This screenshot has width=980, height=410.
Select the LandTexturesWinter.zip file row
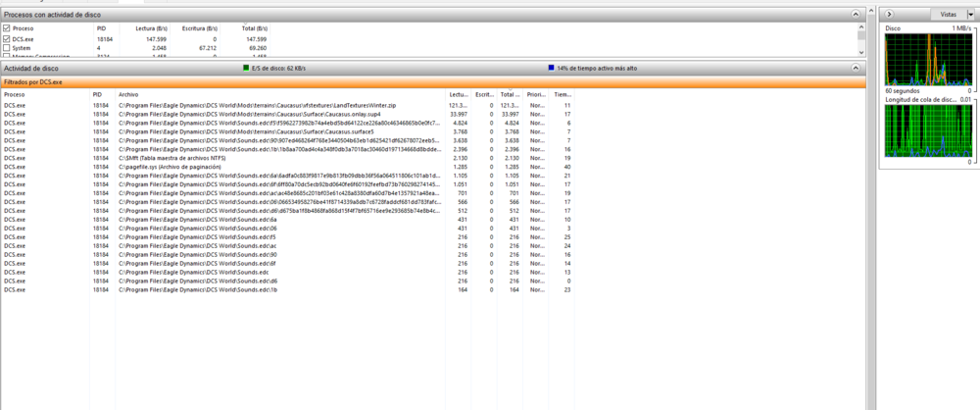(287, 105)
